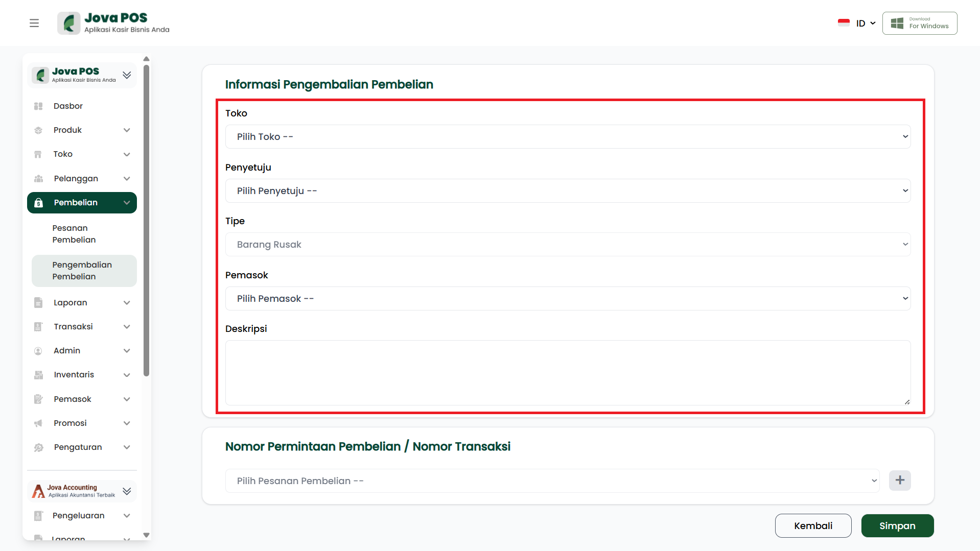
Task: Click the Windows logo download icon
Action: coord(897,23)
